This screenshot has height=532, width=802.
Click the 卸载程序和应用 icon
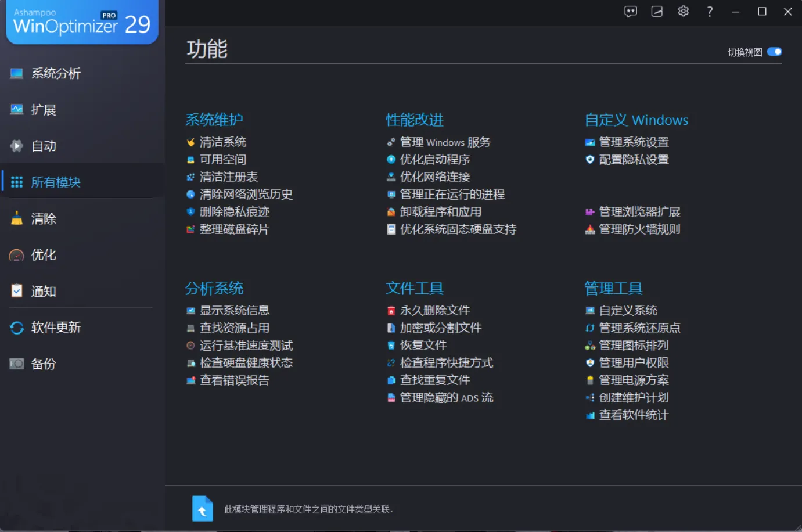pos(391,212)
